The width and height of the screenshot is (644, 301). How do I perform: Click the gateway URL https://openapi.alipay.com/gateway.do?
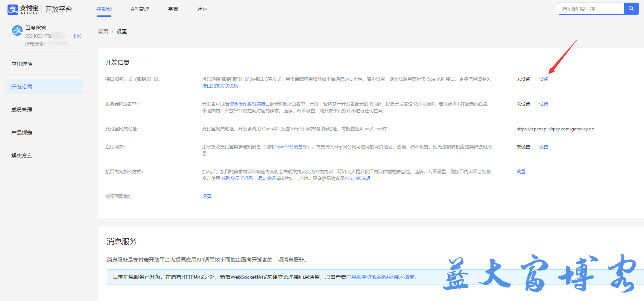[x=555, y=129]
